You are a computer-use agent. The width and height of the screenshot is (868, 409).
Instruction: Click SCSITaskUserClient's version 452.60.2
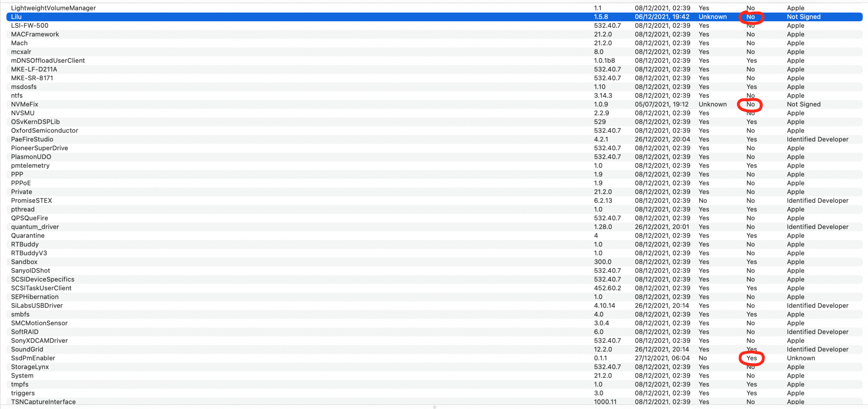tap(608, 288)
